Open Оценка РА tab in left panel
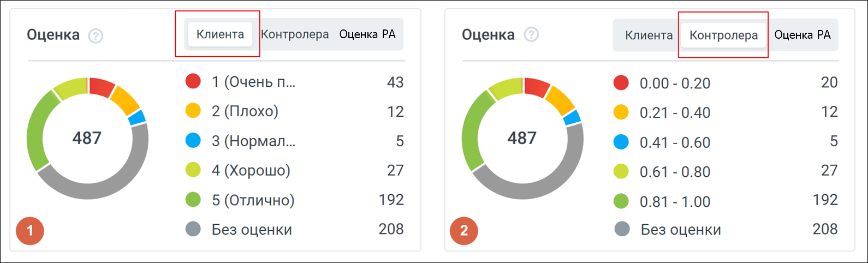The height and width of the screenshot is (263, 868). coord(367,34)
